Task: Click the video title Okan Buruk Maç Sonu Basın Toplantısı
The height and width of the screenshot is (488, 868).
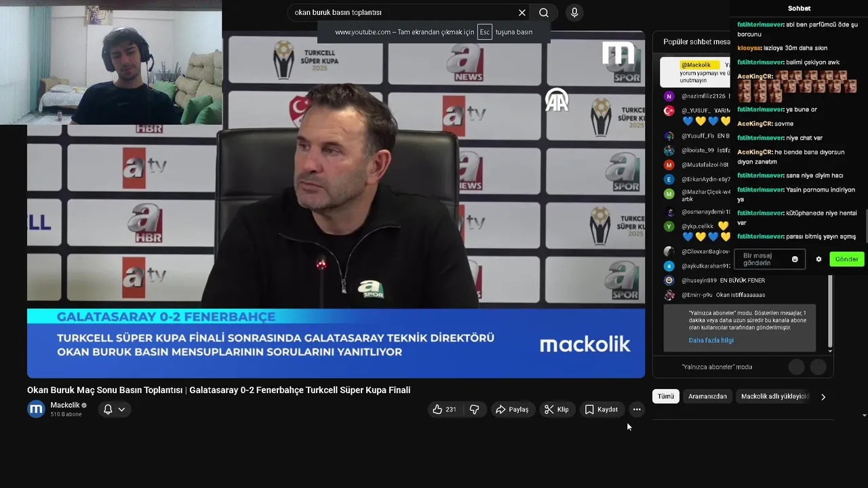Action: point(218,390)
